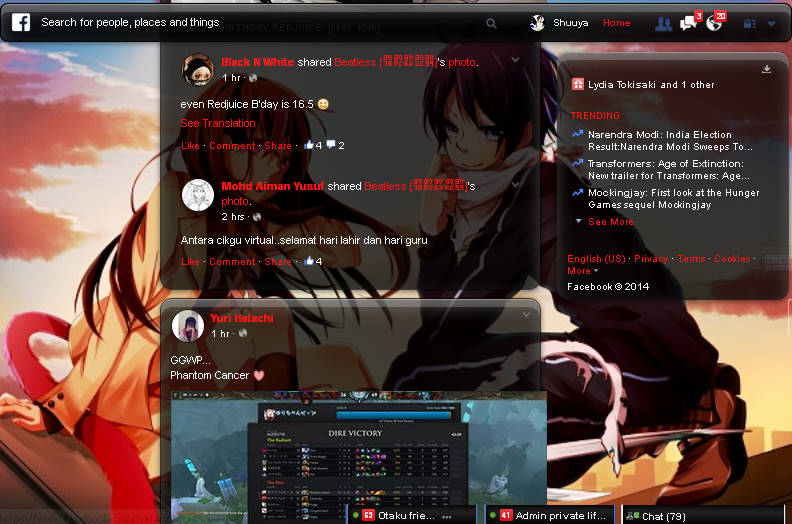
Task: Open the options chevron on Yuri Hatachi's post
Action: coord(526,315)
